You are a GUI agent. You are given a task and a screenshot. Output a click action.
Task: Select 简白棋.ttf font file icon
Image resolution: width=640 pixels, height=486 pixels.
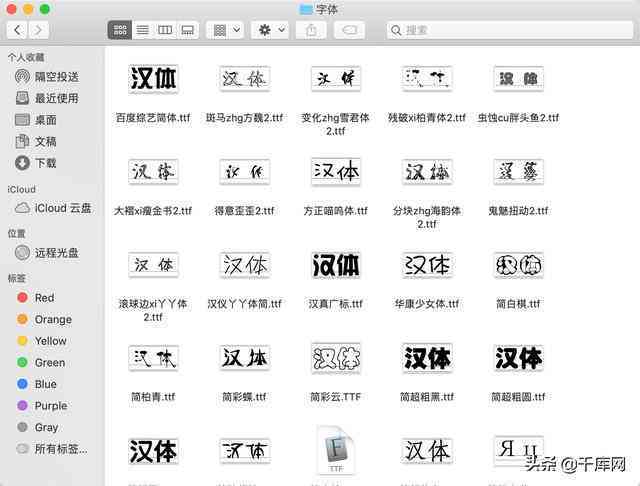(518, 265)
